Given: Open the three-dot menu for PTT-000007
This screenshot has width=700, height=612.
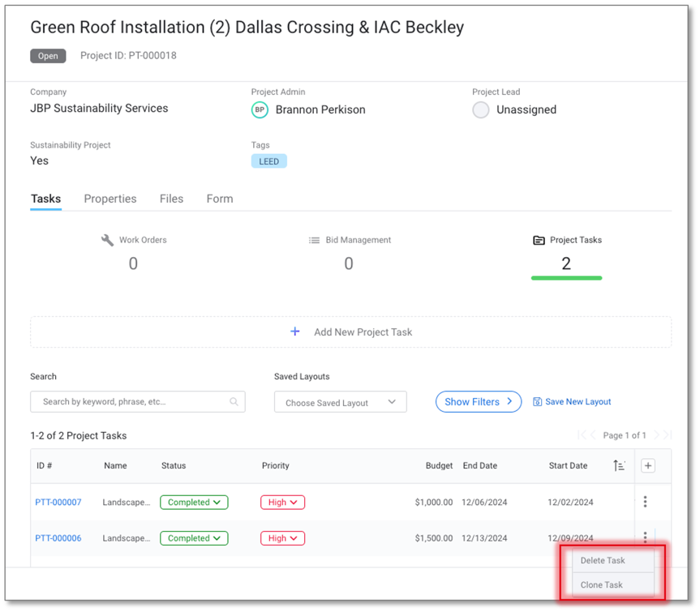Looking at the screenshot, I should coord(645,502).
